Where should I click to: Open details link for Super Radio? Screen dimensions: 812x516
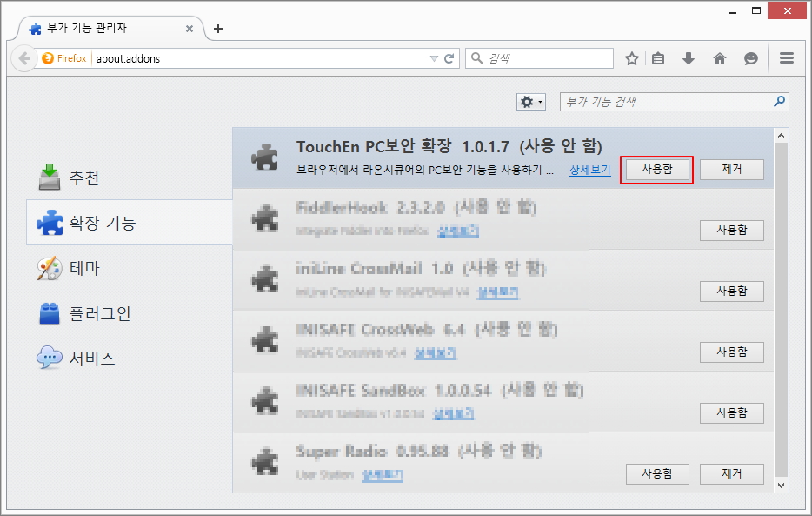coord(383,475)
